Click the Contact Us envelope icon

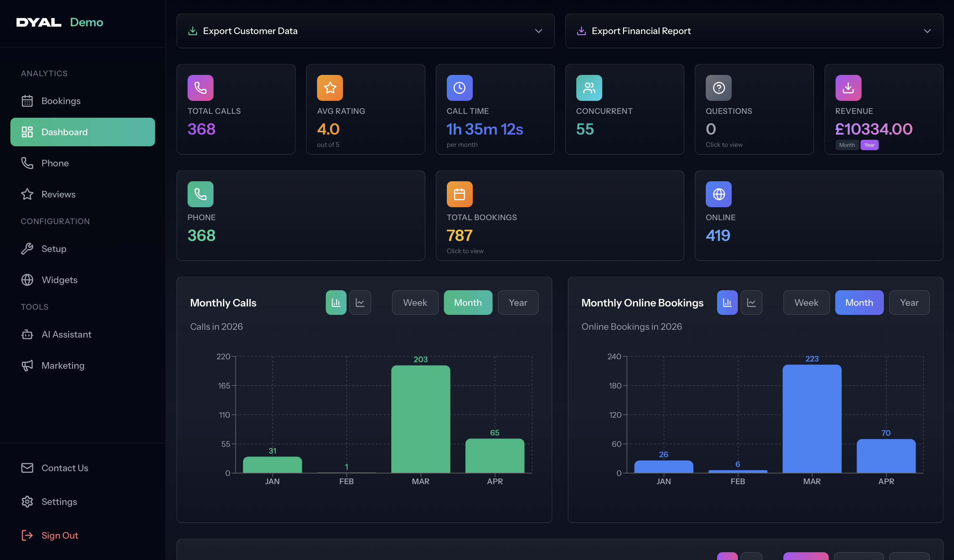27,468
